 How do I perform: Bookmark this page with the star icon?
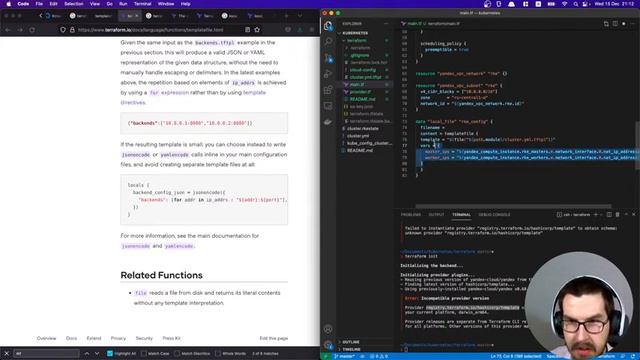point(257,30)
